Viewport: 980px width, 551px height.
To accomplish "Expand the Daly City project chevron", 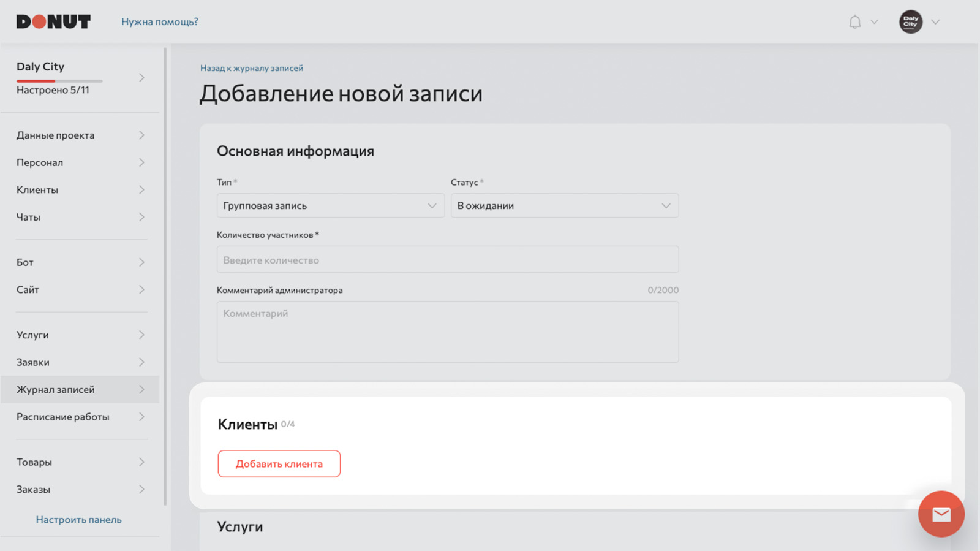I will [141, 78].
